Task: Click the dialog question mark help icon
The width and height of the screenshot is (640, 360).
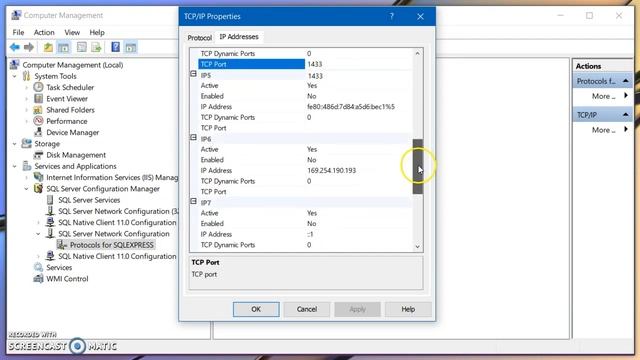Action: [391, 16]
